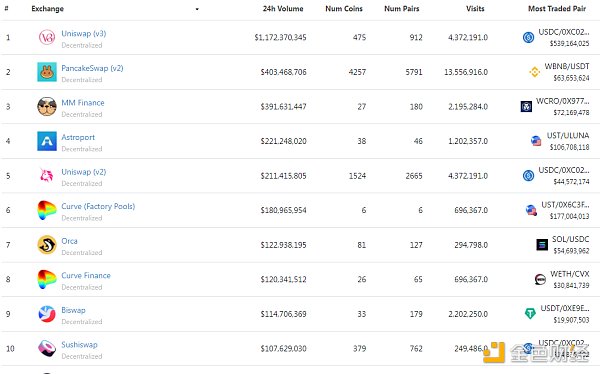Open the Astroport exchange link
The height and width of the screenshot is (374, 600).
point(78,137)
